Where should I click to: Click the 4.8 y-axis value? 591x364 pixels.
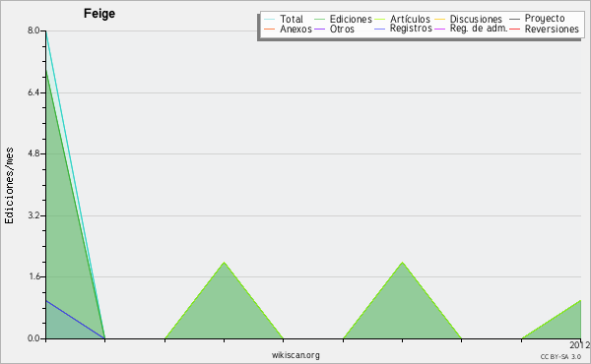coord(33,153)
